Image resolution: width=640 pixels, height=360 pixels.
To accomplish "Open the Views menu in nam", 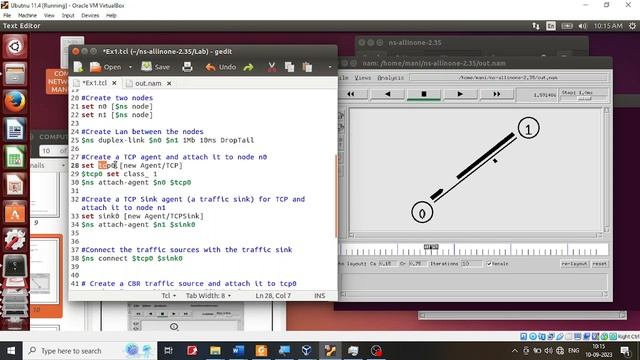I will pyautogui.click(x=362, y=78).
